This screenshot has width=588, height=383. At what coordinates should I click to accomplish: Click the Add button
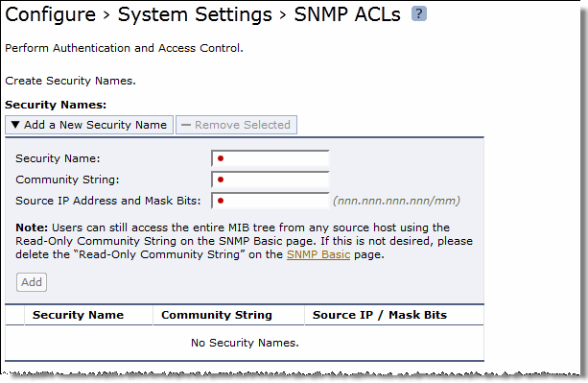(x=32, y=282)
